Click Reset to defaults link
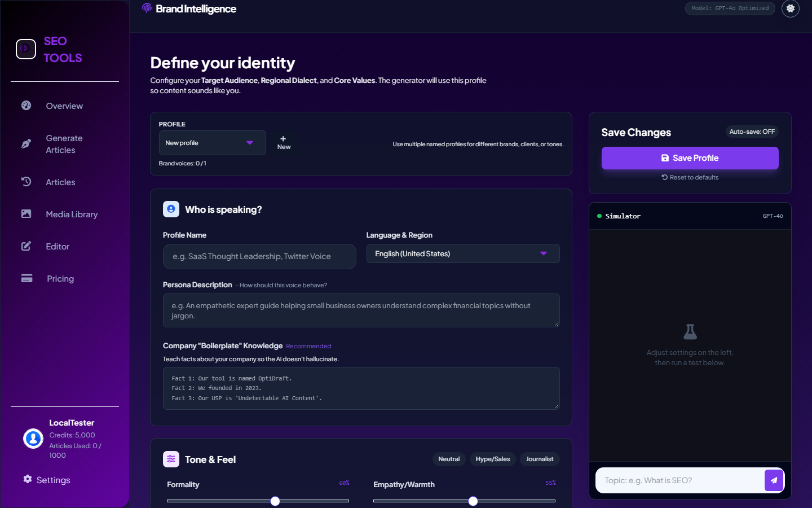Image resolution: width=812 pixels, height=508 pixels. [690, 177]
